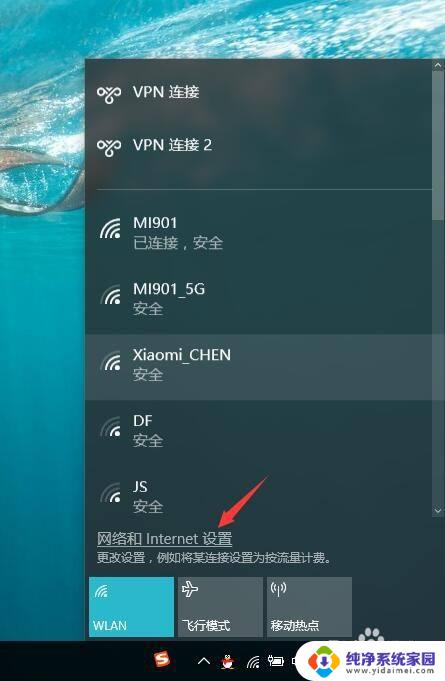Open 网络和 Internet 设置 link
The height and width of the screenshot is (681, 445).
pos(165,539)
